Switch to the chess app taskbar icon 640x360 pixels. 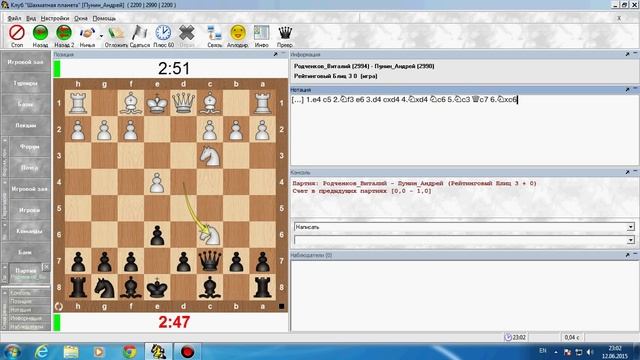158,351
